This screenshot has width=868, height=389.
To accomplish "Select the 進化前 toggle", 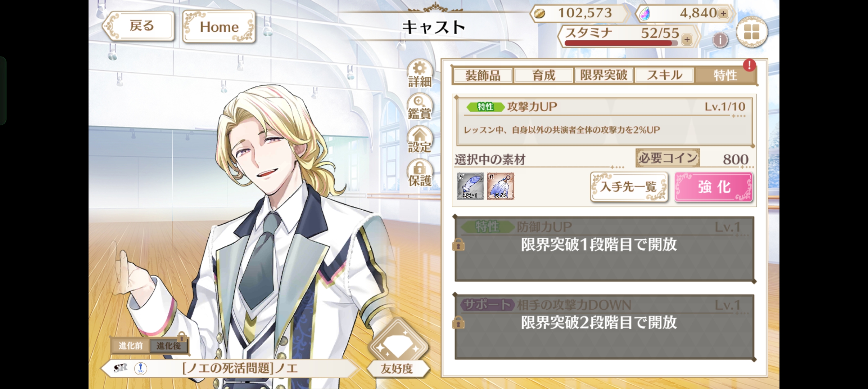I will tap(131, 346).
